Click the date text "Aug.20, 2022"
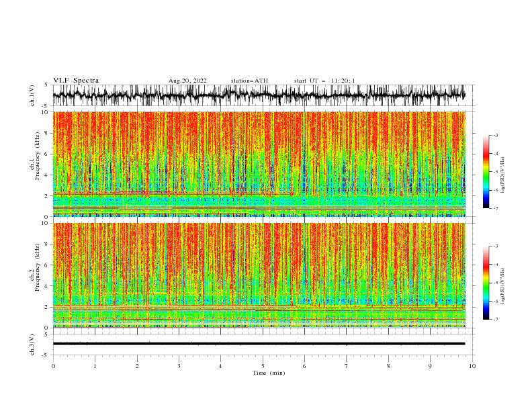 [x=187, y=81]
